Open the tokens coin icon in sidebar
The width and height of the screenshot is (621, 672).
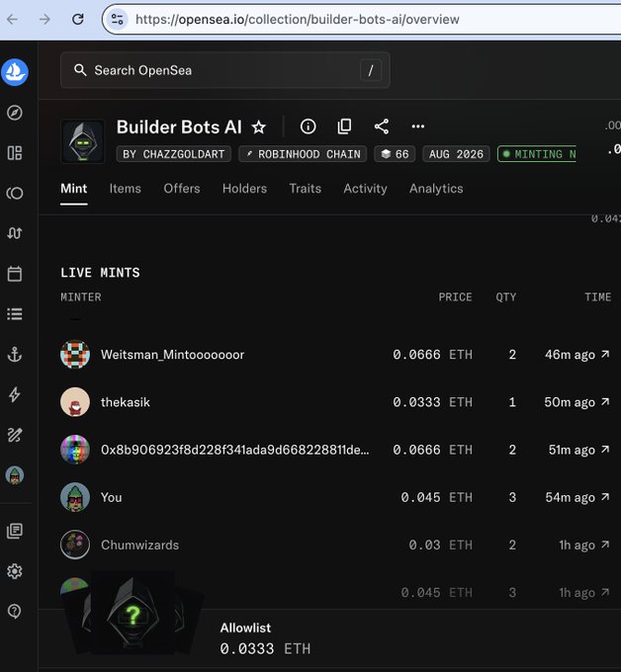tap(15, 194)
